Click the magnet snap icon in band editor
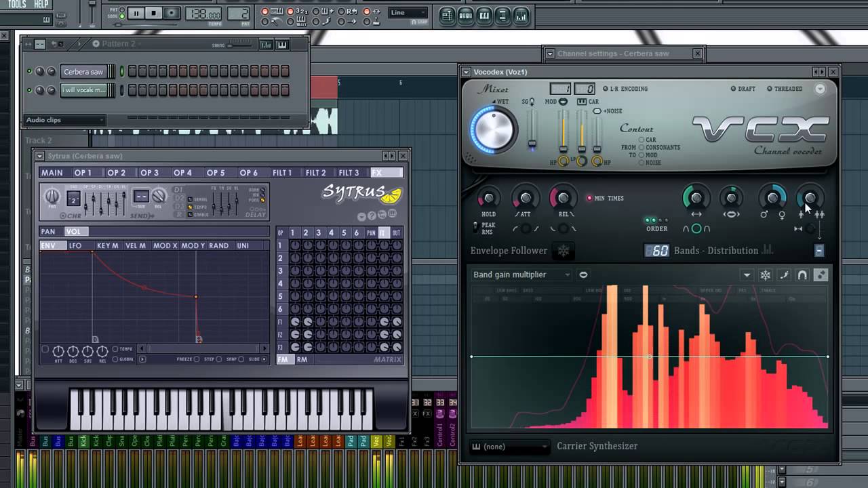 [802, 274]
